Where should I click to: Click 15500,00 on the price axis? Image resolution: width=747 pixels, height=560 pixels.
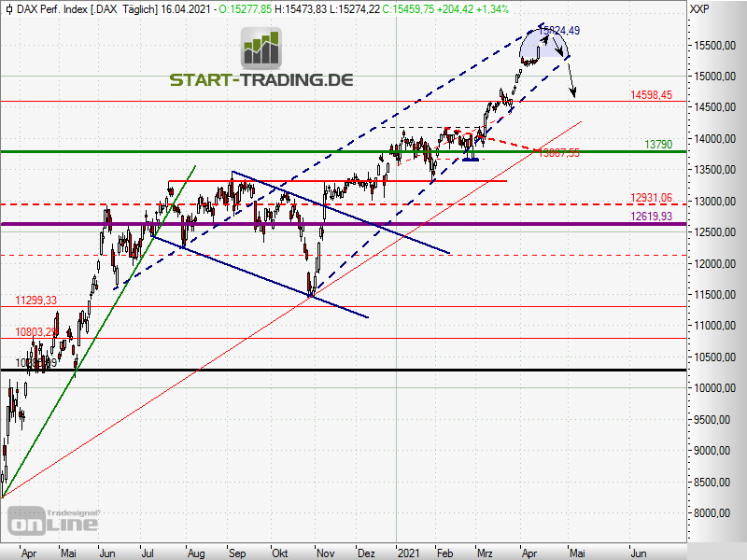pyautogui.click(x=715, y=46)
